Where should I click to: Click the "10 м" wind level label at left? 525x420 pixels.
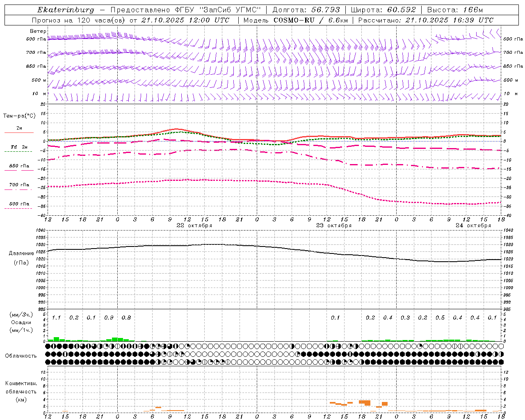(x=39, y=94)
